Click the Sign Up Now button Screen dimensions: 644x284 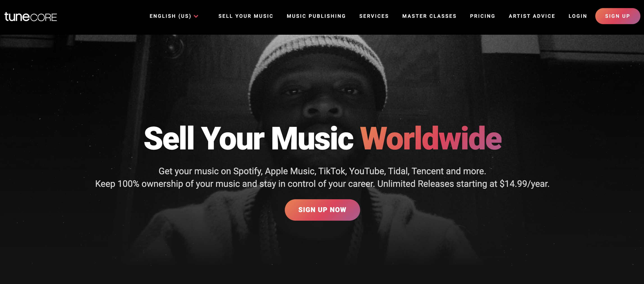click(322, 209)
